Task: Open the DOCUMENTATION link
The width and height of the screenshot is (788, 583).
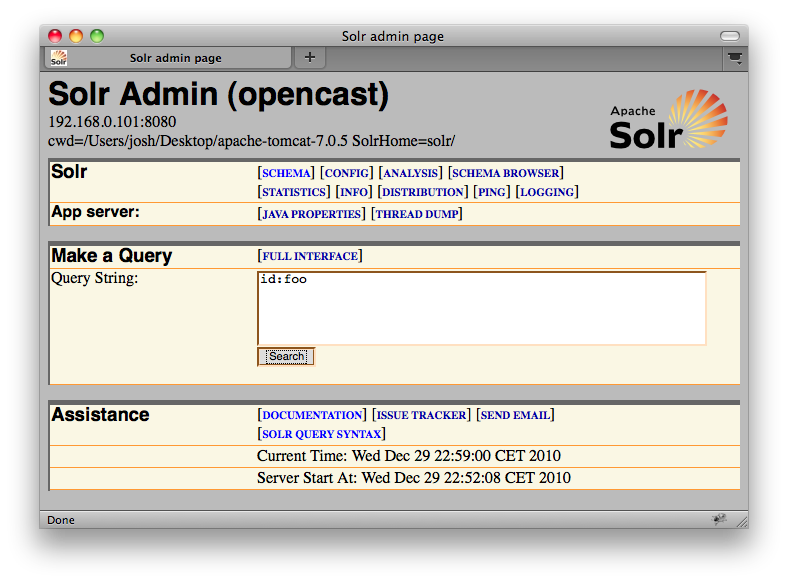Action: [x=312, y=415]
